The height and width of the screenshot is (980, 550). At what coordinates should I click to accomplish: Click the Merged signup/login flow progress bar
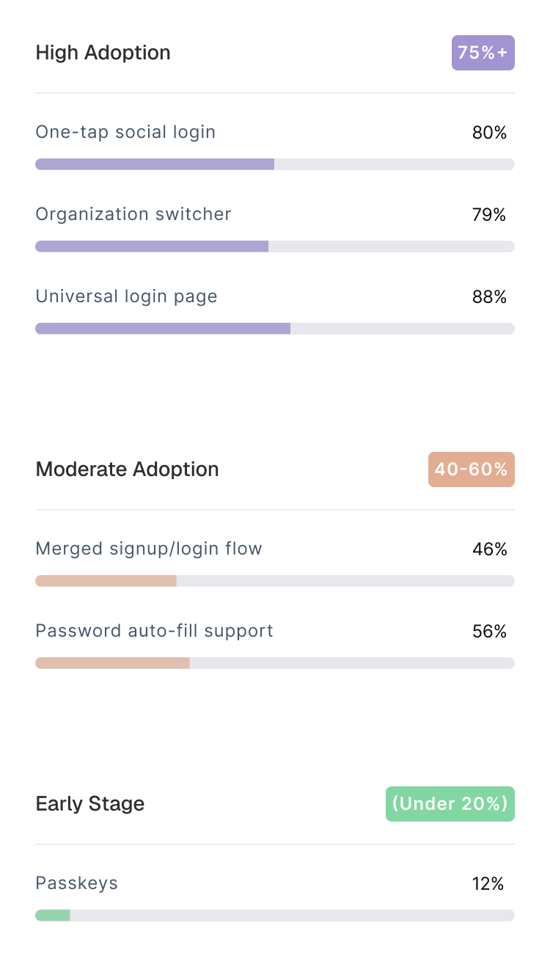(274, 581)
